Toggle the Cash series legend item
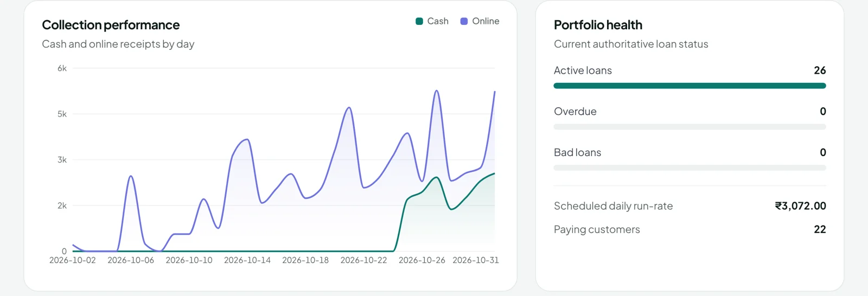Screen dimensions: 868x296 tap(432, 21)
